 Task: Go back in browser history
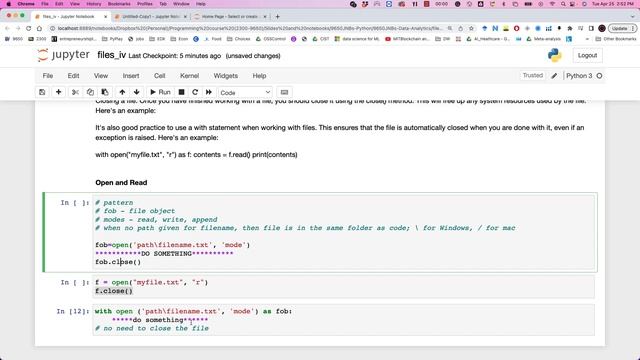tap(7, 29)
